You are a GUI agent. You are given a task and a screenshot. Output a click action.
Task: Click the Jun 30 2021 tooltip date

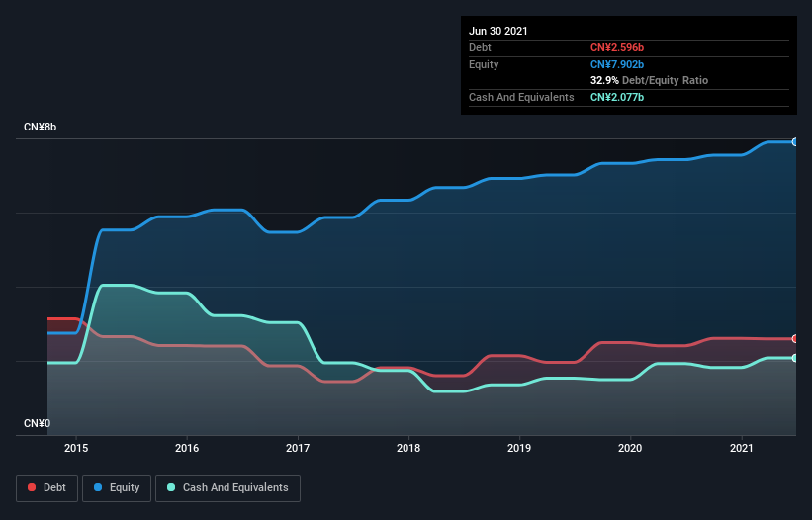tap(498, 31)
